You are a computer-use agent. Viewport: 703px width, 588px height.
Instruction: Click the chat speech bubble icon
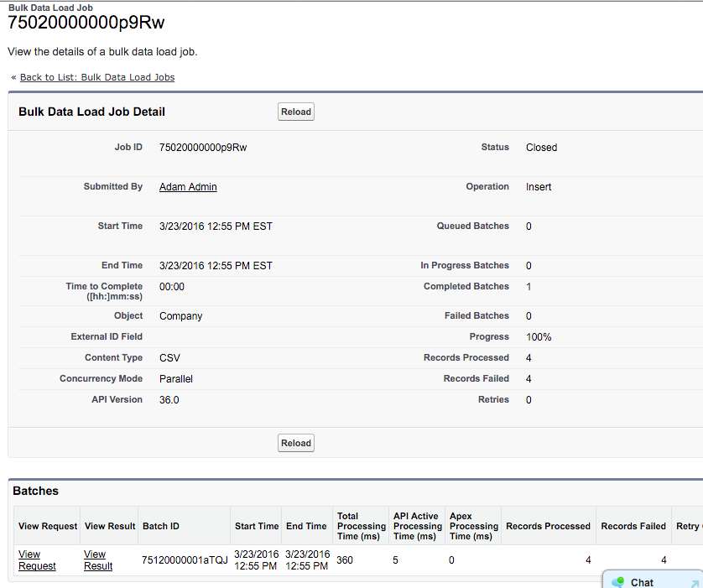coord(617,583)
